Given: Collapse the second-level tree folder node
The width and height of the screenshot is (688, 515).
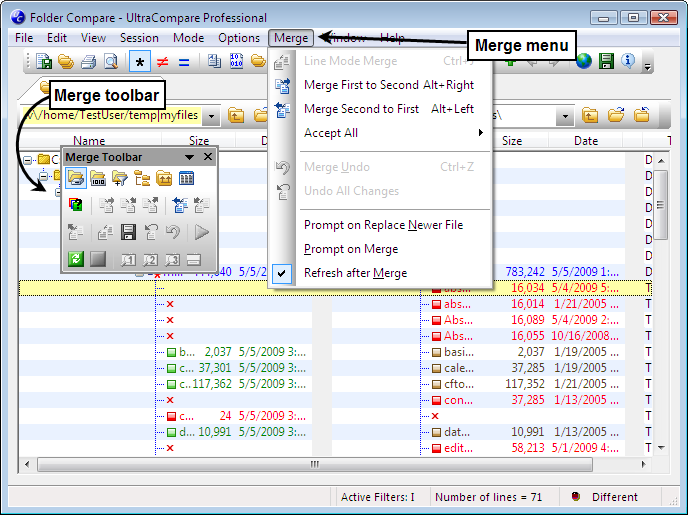Looking at the screenshot, I should click(x=43, y=176).
